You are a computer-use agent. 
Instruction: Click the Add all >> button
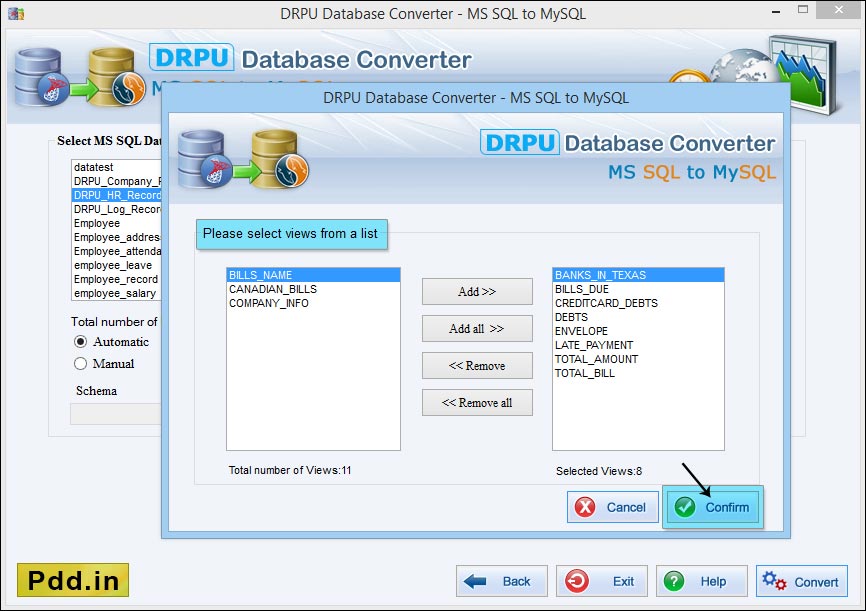coord(477,328)
